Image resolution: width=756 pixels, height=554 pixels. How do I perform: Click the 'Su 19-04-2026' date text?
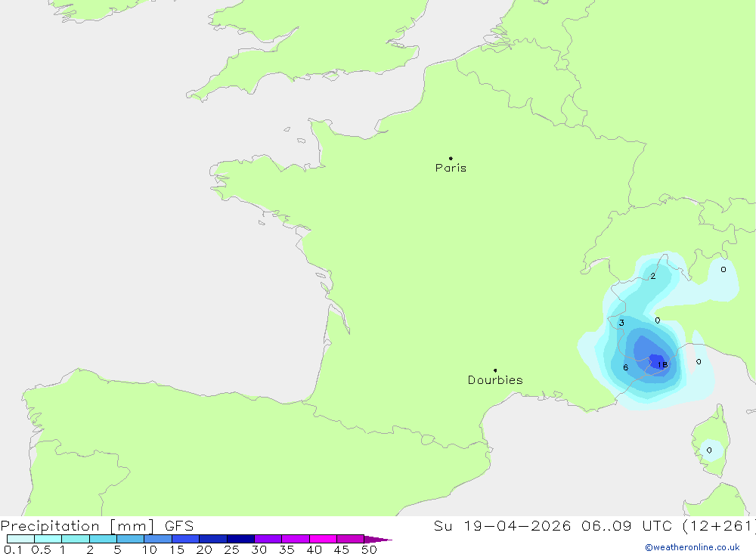[502, 526]
